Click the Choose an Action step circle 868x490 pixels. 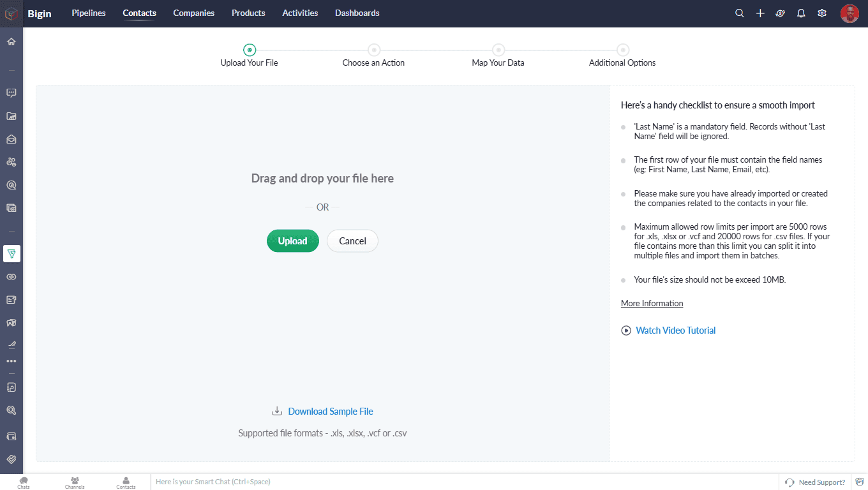coord(374,50)
